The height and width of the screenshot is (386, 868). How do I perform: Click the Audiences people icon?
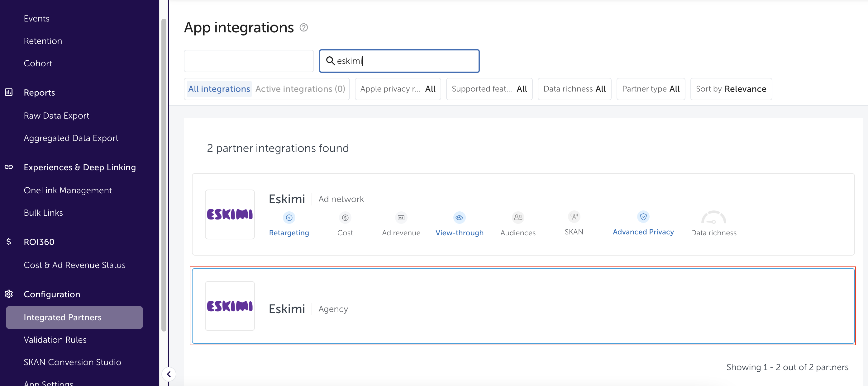(x=518, y=218)
